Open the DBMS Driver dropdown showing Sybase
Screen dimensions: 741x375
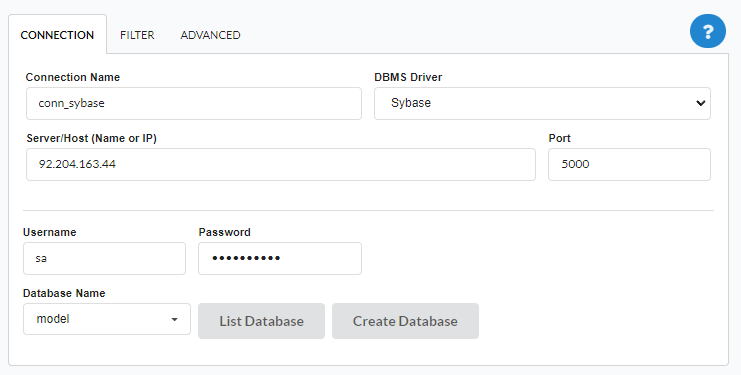pos(542,103)
